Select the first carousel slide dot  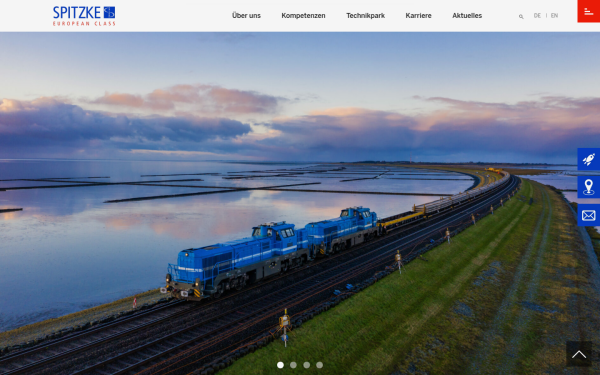[280, 365]
